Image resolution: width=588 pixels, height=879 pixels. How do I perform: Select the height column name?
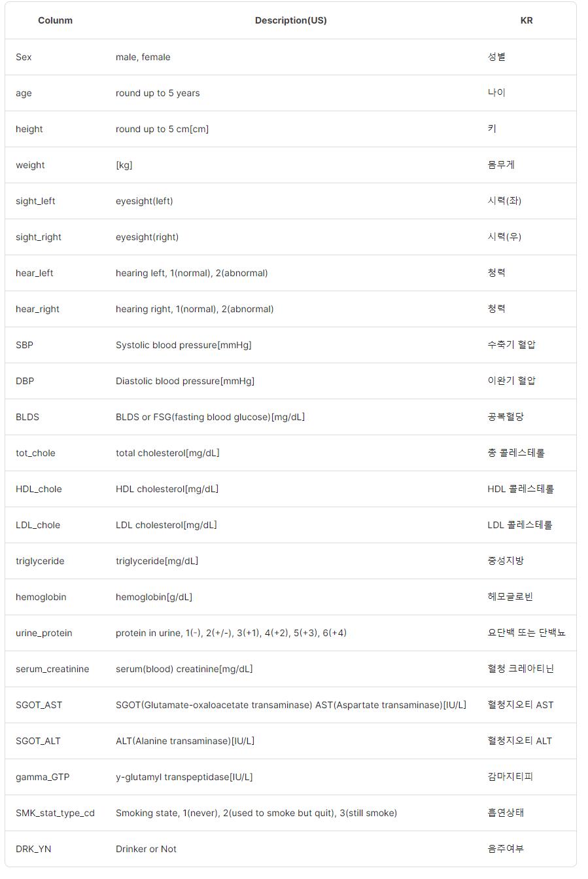29,129
